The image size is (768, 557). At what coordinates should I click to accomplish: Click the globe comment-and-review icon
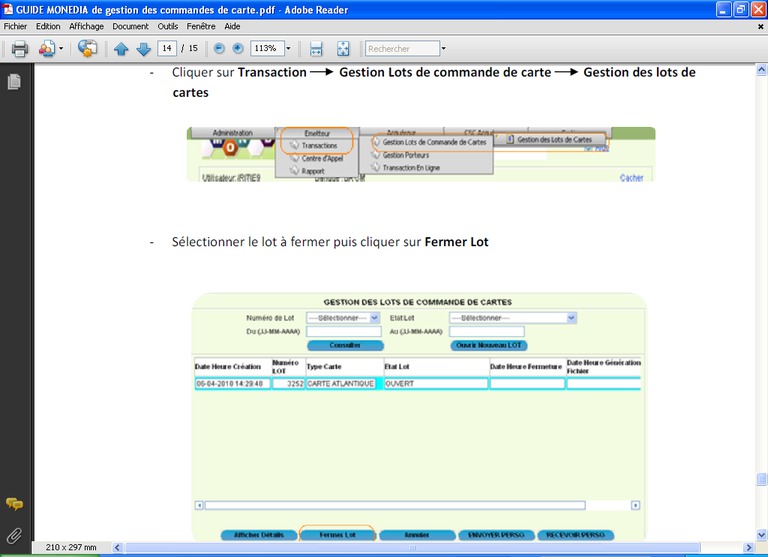click(x=88, y=49)
